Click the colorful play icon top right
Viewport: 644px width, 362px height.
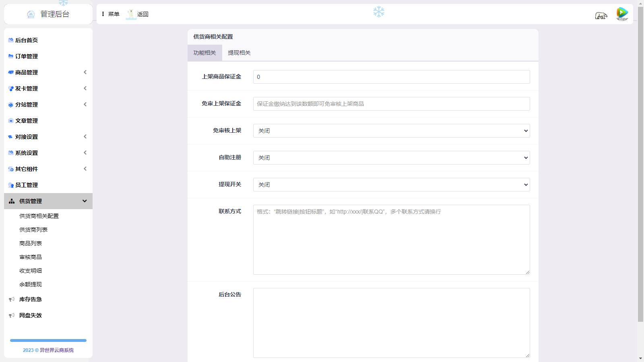(622, 14)
